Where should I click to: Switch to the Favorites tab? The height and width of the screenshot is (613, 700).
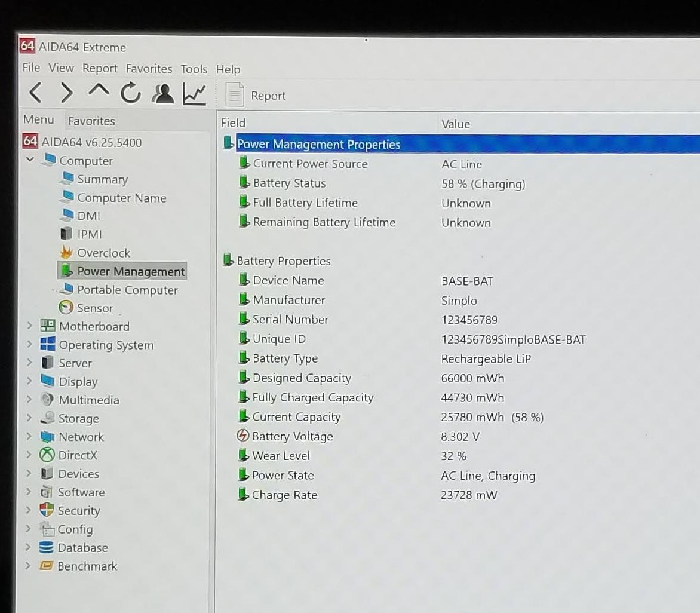[x=91, y=121]
